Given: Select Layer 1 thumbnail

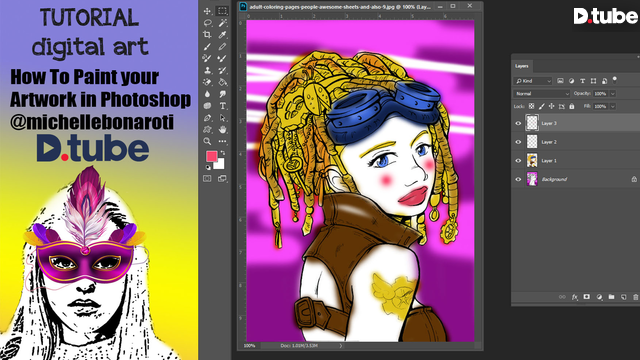Looking at the screenshot, I should 532,160.
